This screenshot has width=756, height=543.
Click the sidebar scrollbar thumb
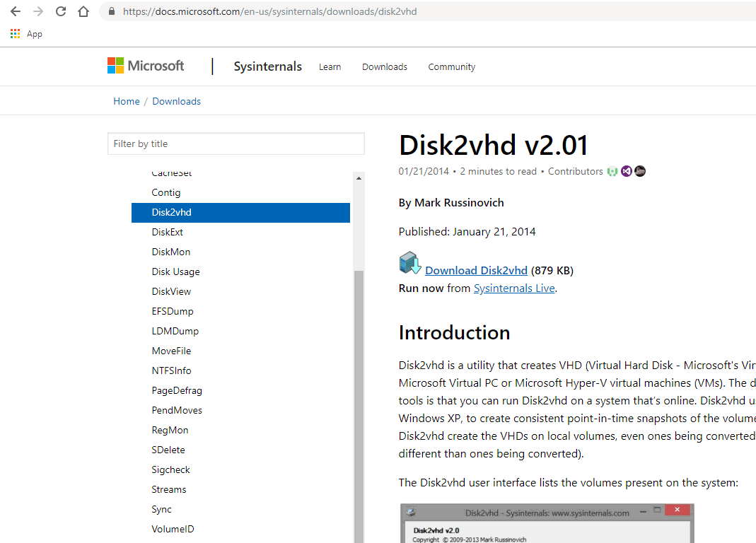359,406
